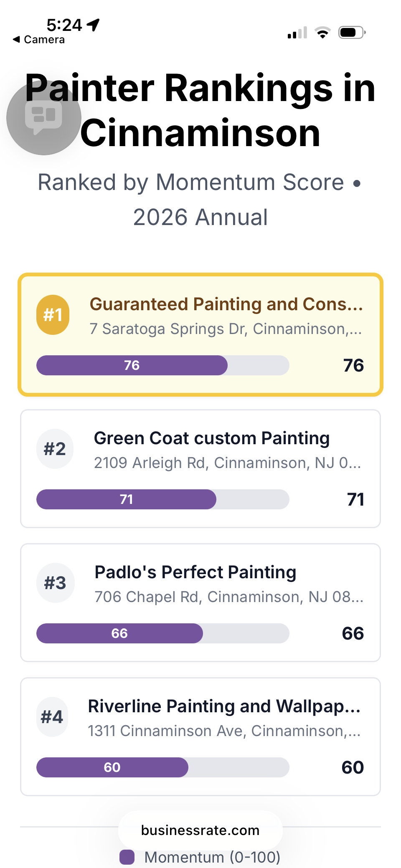Tap the businessrate.com address pill
401x868 pixels.
[x=200, y=830]
